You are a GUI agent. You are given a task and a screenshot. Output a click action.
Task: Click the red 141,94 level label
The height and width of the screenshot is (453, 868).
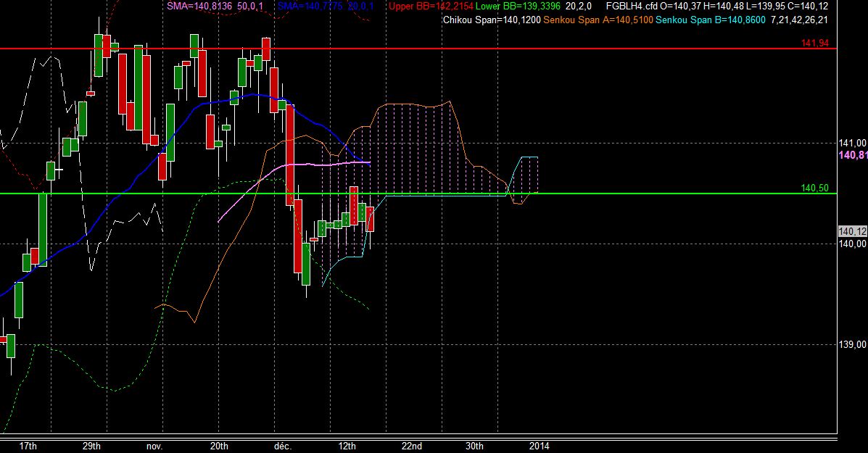pos(815,43)
